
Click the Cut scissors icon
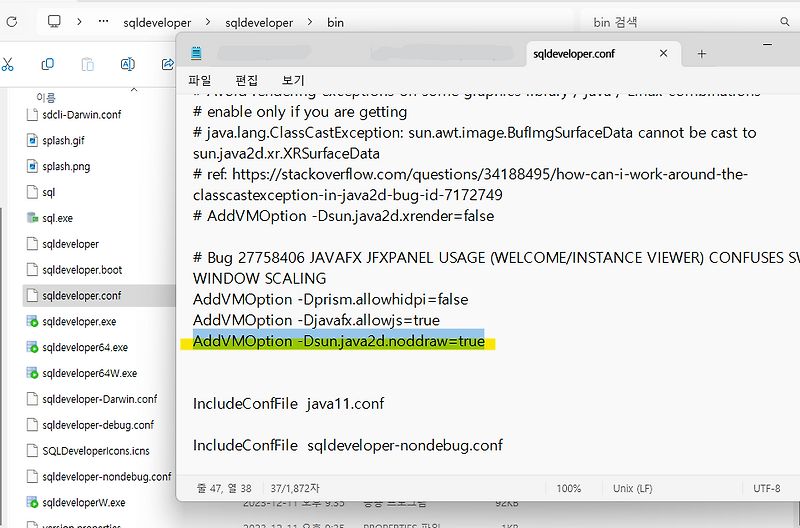coord(7,64)
